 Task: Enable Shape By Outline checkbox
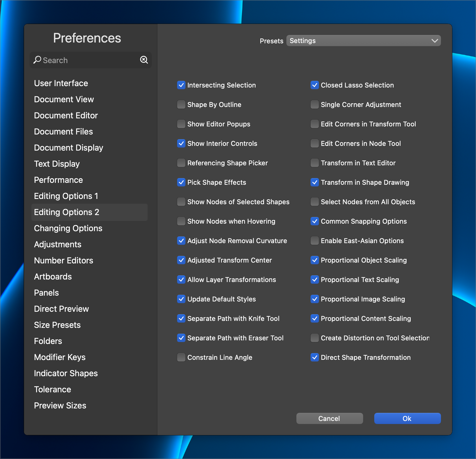[x=181, y=104]
